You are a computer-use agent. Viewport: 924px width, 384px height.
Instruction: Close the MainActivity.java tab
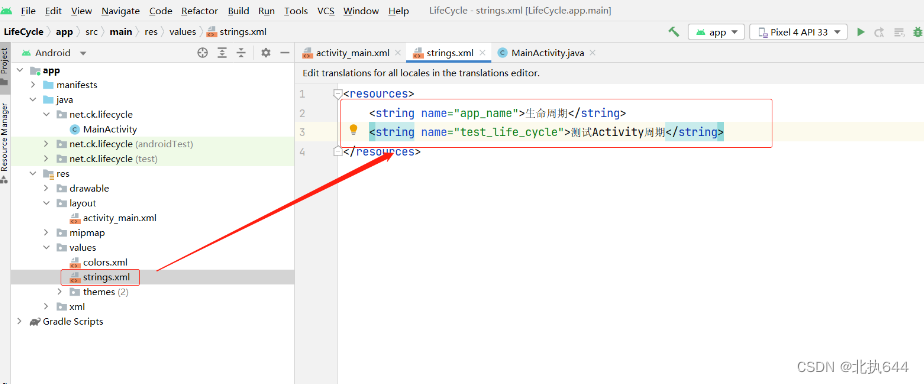click(x=592, y=52)
